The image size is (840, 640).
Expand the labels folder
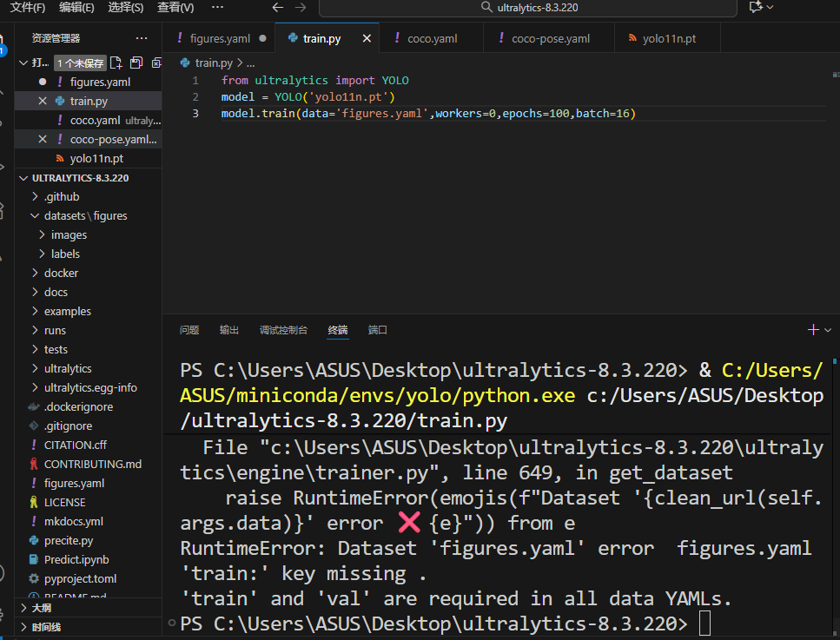click(x=65, y=254)
